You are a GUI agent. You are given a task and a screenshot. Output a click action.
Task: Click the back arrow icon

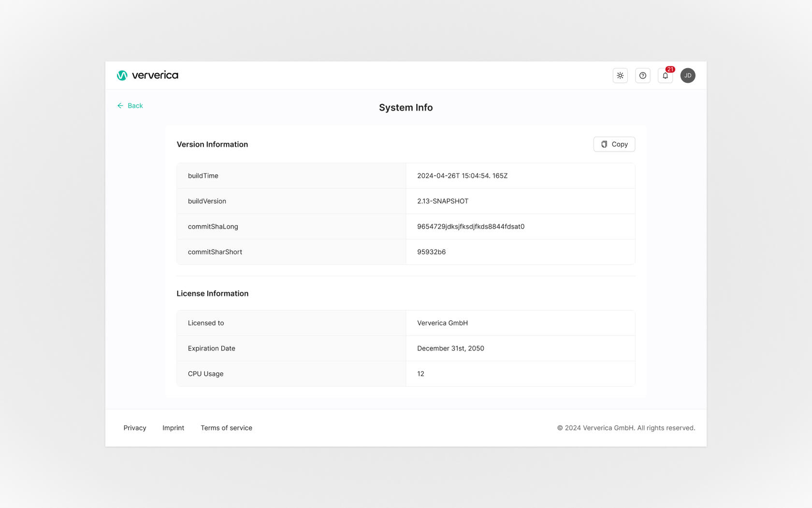[120, 105]
